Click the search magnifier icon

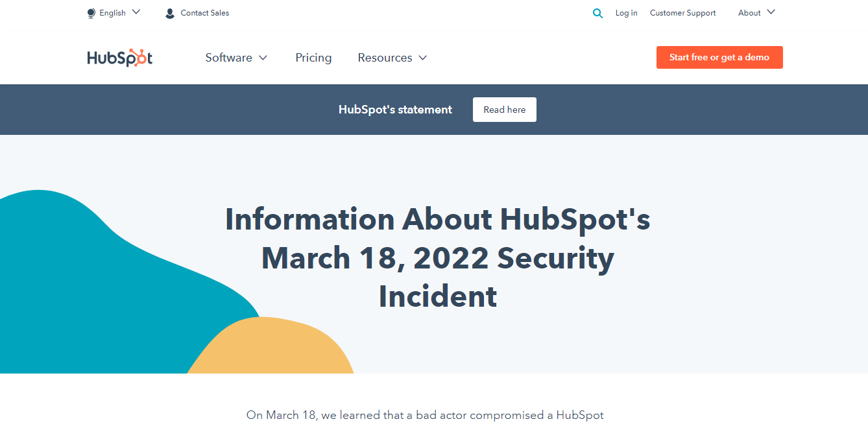coord(597,13)
